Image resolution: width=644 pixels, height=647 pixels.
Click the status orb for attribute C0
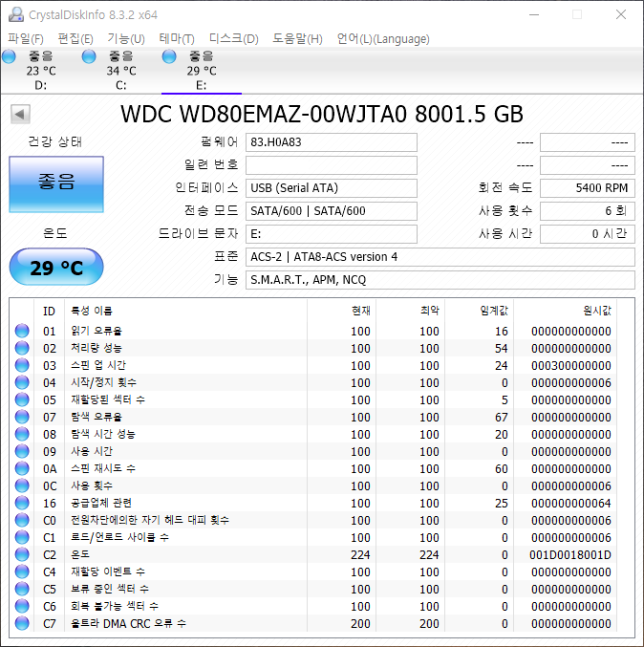click(x=22, y=520)
